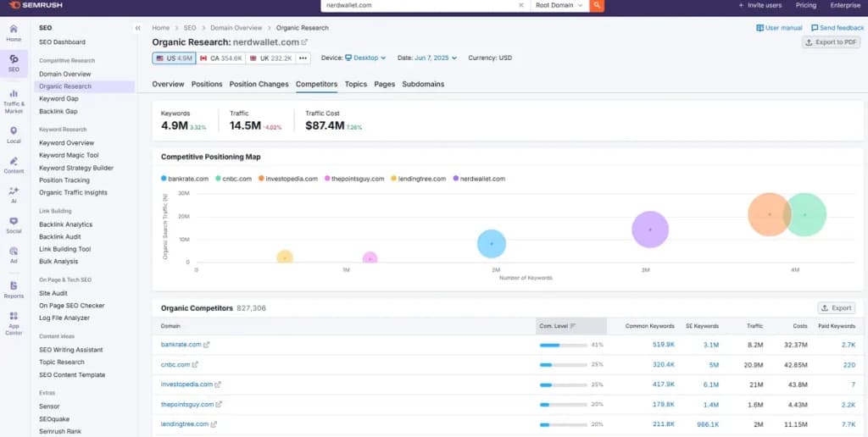
Task: Open the Device Desktop dropdown
Action: coord(365,58)
